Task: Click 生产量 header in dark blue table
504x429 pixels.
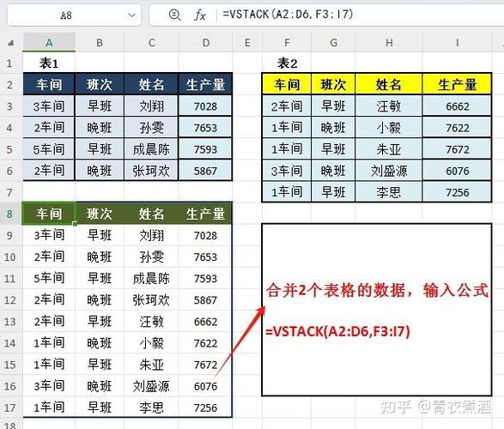Action: click(205, 84)
